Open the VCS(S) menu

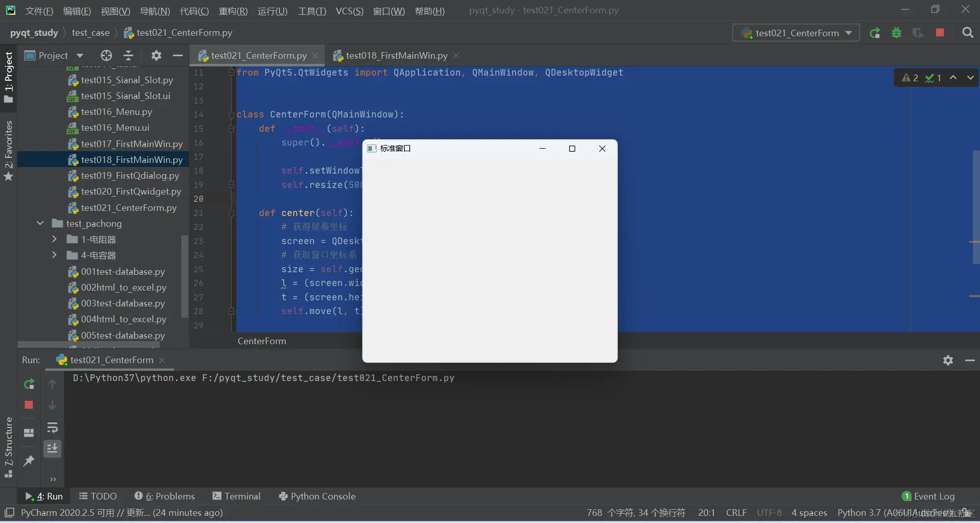350,11
